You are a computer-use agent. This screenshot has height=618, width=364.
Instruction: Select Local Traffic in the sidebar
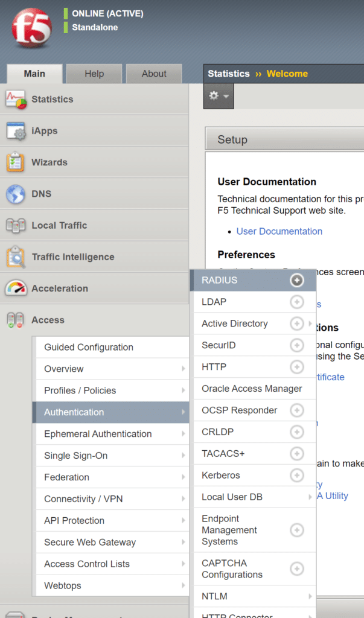coord(59,225)
